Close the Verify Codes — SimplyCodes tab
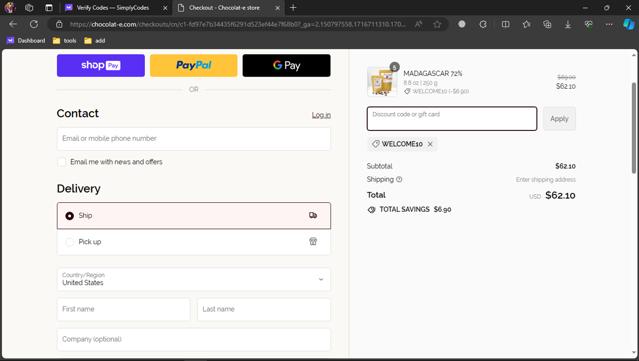 coord(165,8)
